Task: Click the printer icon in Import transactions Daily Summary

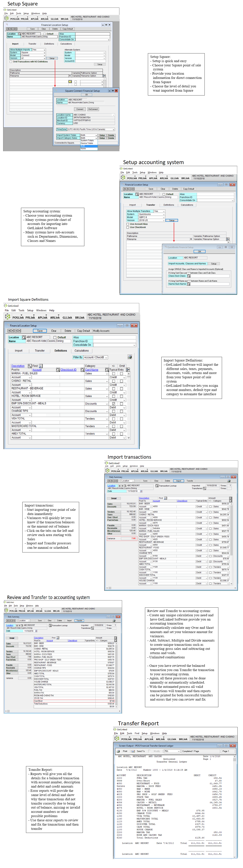Action: [229, 481]
